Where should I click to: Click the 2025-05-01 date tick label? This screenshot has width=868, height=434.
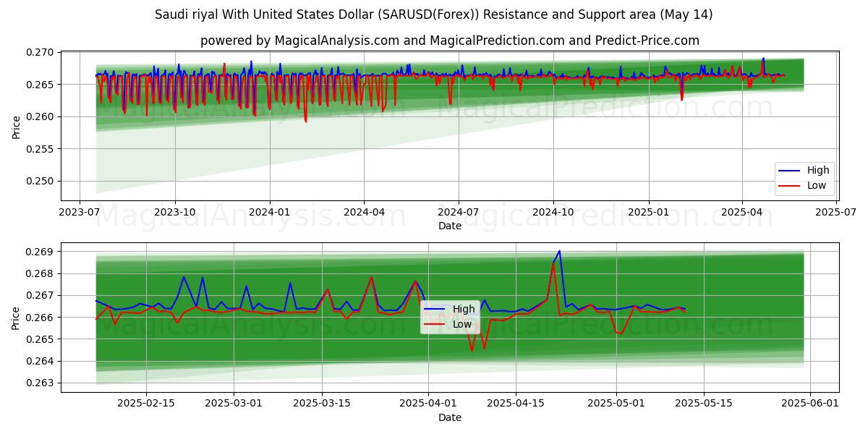click(x=617, y=404)
